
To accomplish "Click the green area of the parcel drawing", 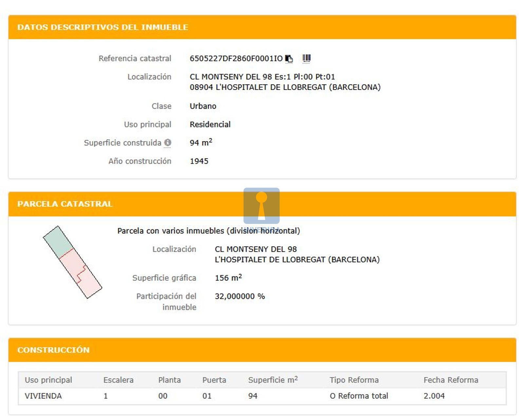I will 58,242.
